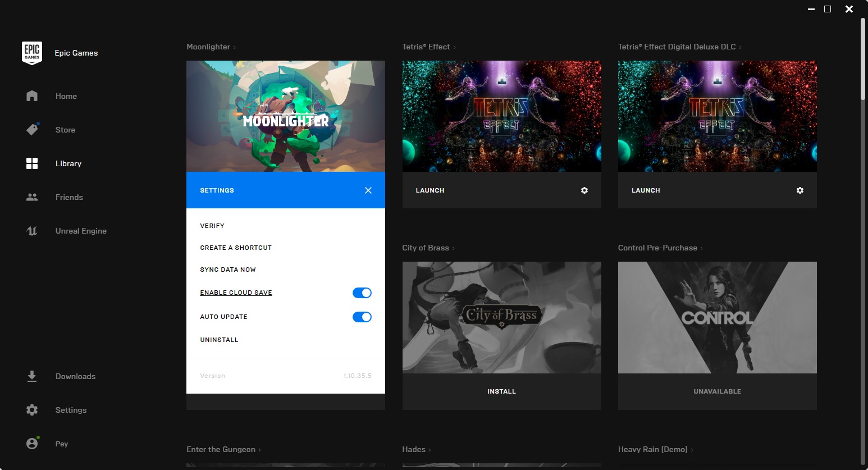This screenshot has width=868, height=470.
Task: Click the vertical scrollbar thumb
Action: 864,59
